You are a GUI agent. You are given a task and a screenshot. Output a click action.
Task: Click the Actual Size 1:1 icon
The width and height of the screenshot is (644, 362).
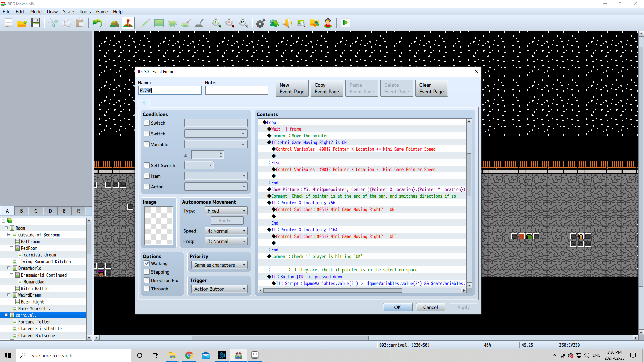pos(244,23)
